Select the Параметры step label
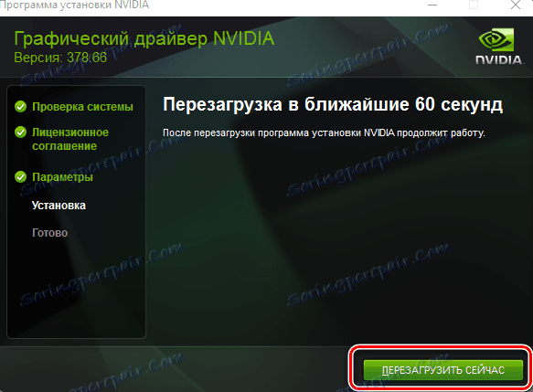This screenshot has height=392, width=533. tap(62, 177)
